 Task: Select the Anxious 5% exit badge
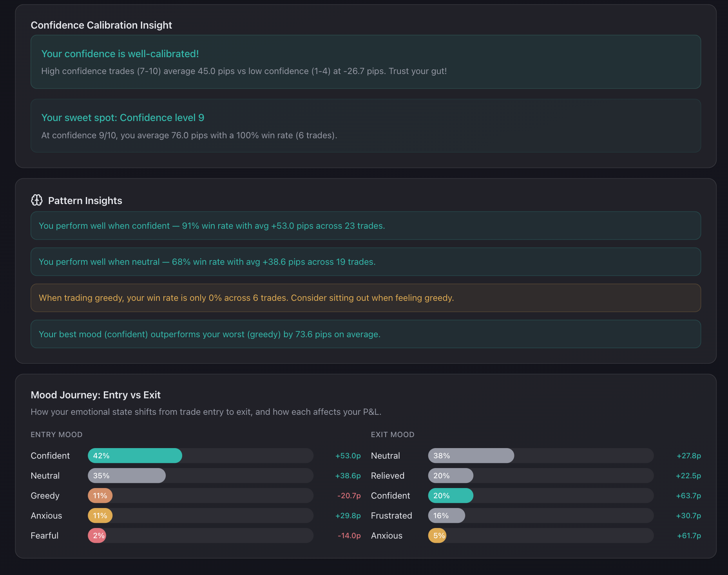coord(437,535)
